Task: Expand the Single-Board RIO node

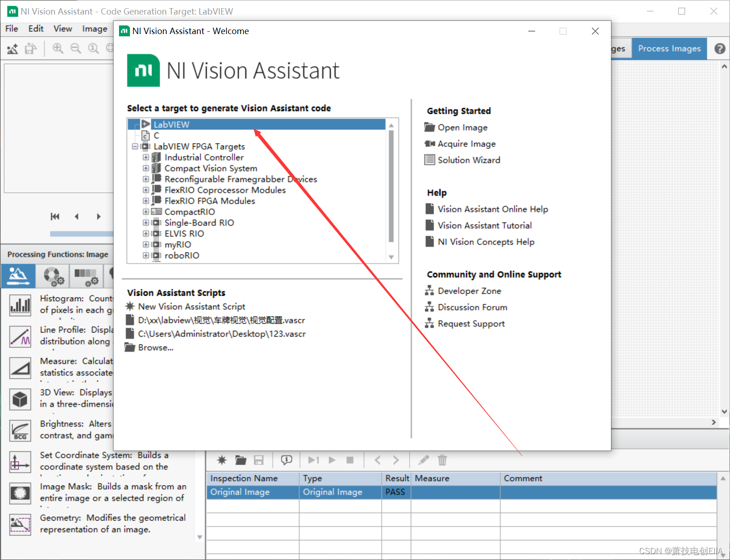Action: [146, 223]
